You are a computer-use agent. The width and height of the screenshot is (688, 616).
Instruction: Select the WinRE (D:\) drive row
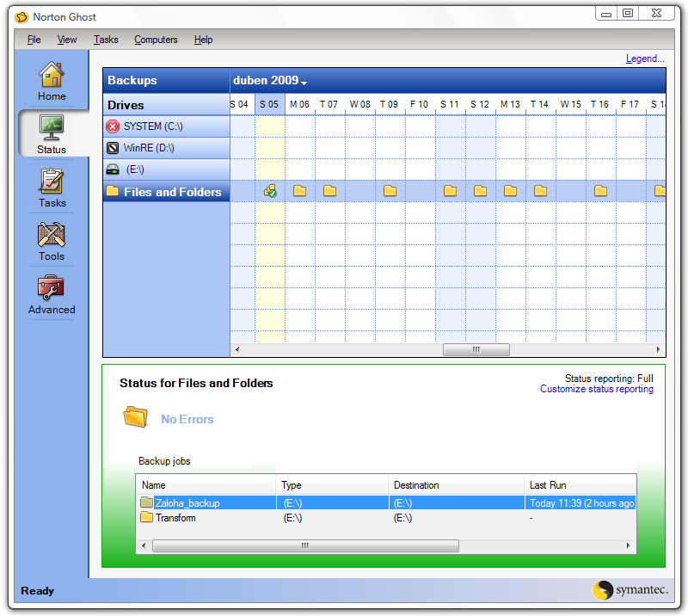pos(166,148)
